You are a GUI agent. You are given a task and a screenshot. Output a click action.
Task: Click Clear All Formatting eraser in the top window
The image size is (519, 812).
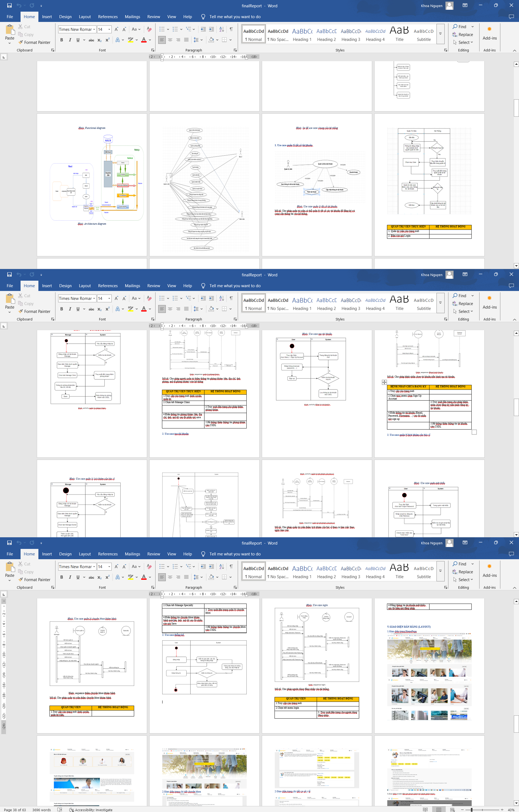[149, 29]
